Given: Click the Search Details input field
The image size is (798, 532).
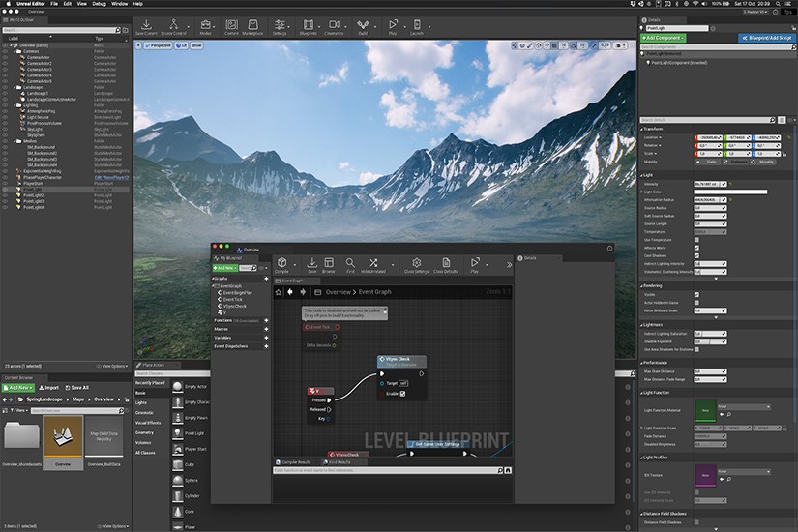Looking at the screenshot, I should coord(707,120).
